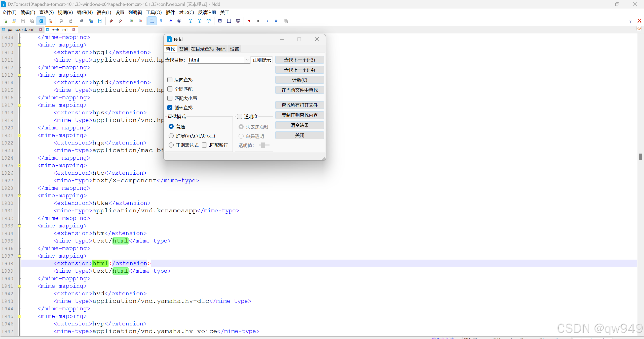Select the binoculars Find toolbar icon
Image resolution: width=644 pixels, height=339 pixels.
(x=82, y=21)
